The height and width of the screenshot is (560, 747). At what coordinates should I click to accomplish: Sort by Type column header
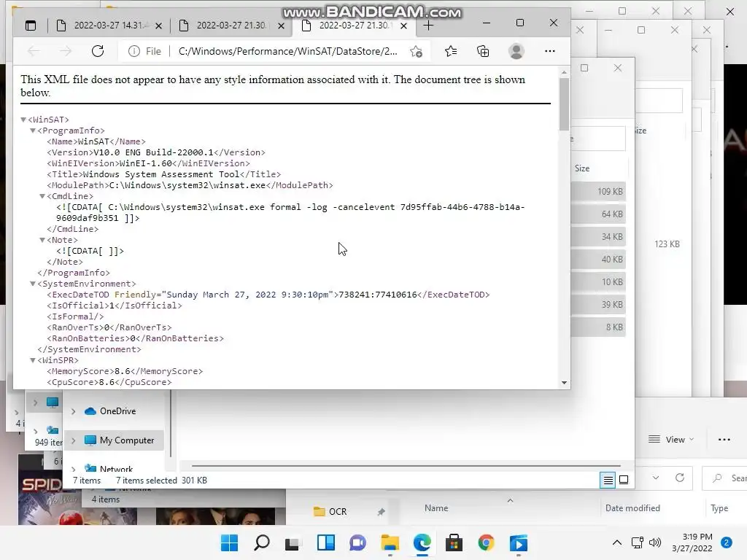point(719,508)
